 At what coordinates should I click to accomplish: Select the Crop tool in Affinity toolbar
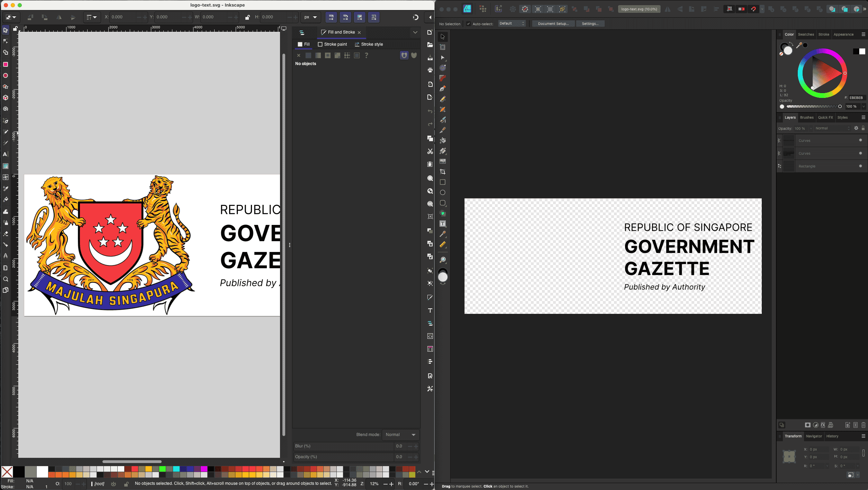(x=443, y=172)
